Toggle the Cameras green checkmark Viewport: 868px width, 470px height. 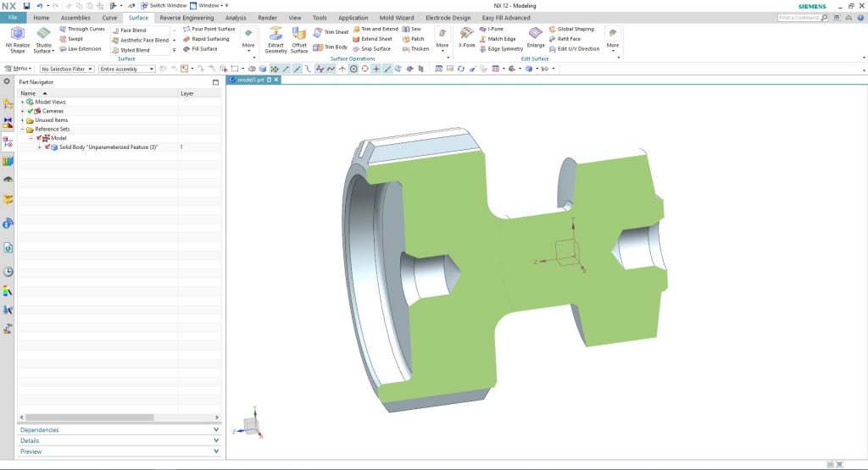pyautogui.click(x=31, y=111)
